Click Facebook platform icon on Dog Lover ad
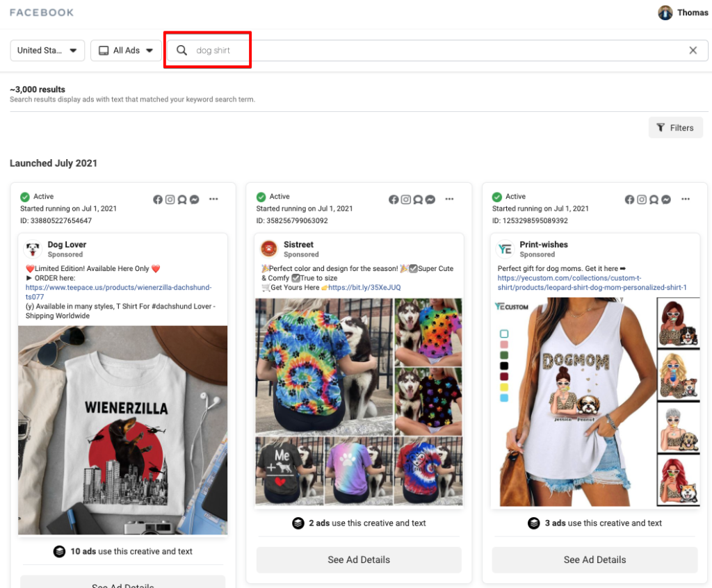 click(x=158, y=199)
